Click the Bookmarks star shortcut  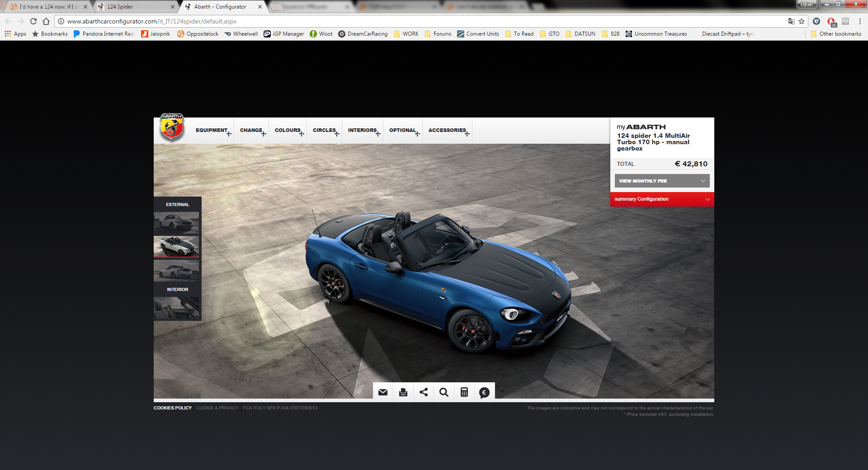tap(50, 34)
